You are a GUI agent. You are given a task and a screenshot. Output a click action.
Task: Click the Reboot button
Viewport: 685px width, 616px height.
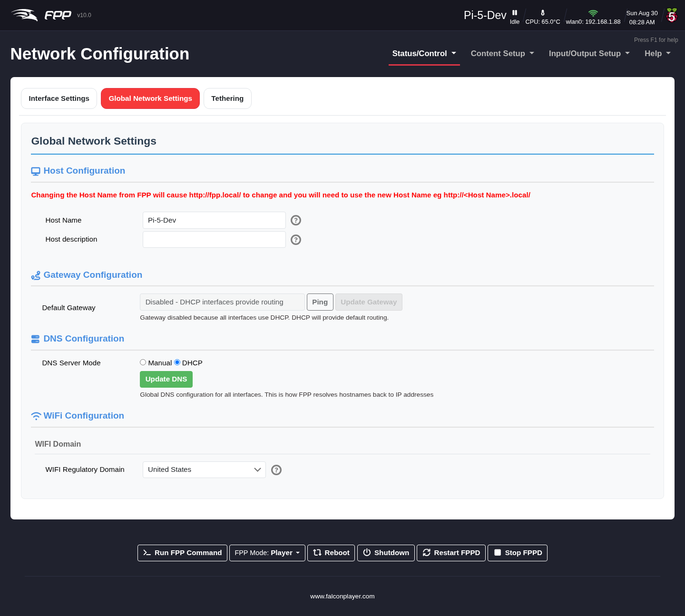click(x=331, y=553)
